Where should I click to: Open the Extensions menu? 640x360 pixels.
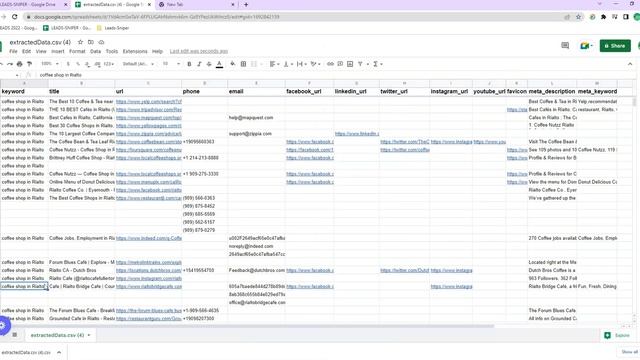(x=135, y=51)
